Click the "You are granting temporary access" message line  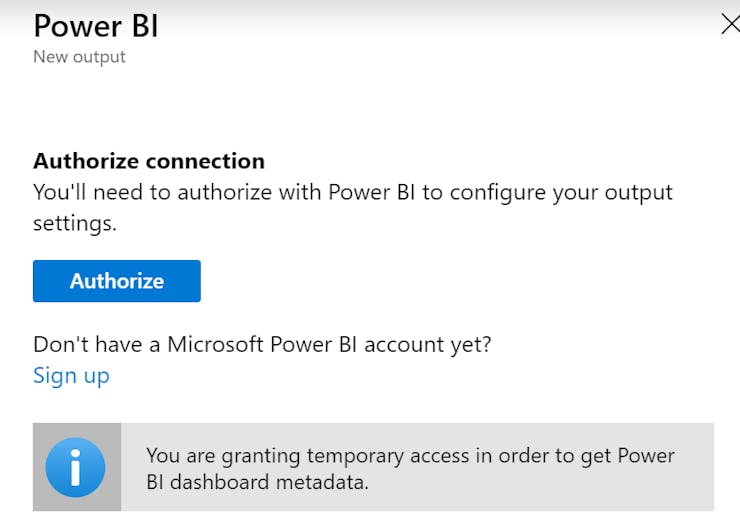[x=410, y=456]
